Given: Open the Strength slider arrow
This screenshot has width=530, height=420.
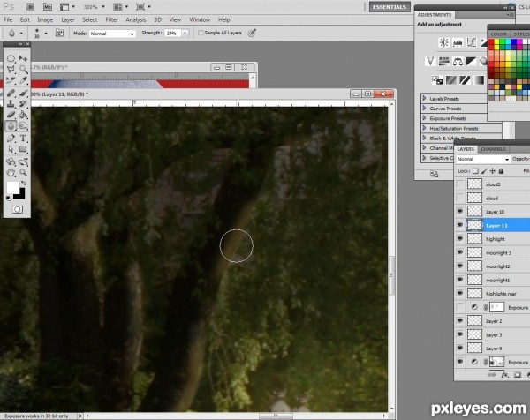Looking at the screenshot, I should (185, 33).
